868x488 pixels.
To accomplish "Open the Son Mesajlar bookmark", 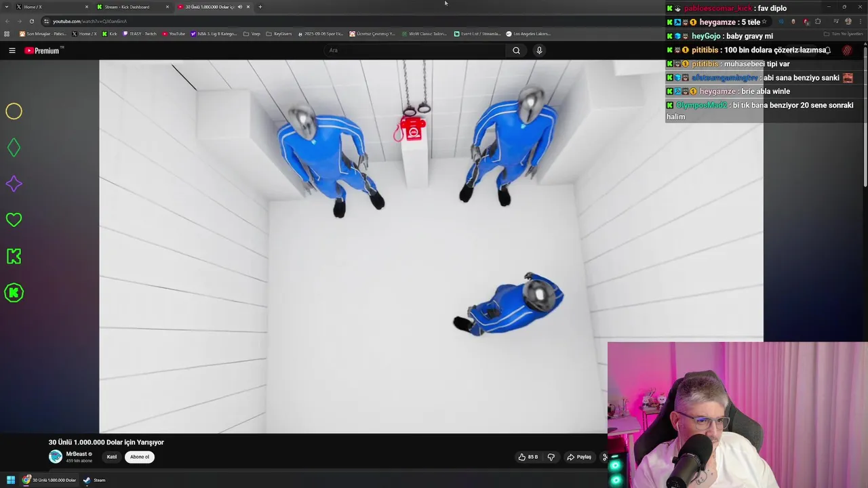I will tap(43, 34).
